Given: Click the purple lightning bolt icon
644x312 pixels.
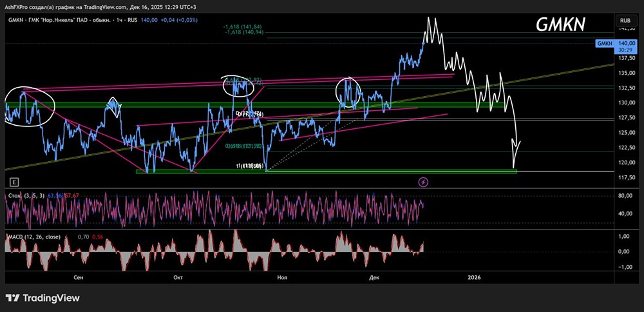Looking at the screenshot, I should [424, 181].
